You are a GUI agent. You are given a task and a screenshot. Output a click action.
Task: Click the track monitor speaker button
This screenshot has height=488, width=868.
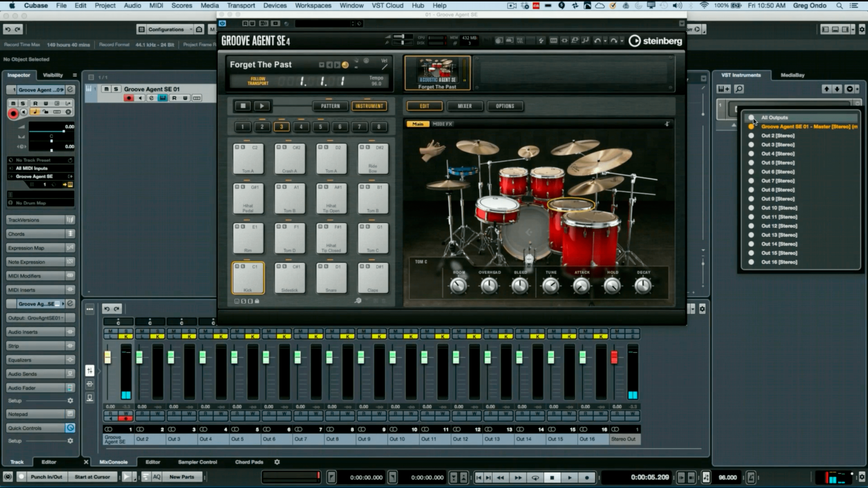click(x=140, y=98)
